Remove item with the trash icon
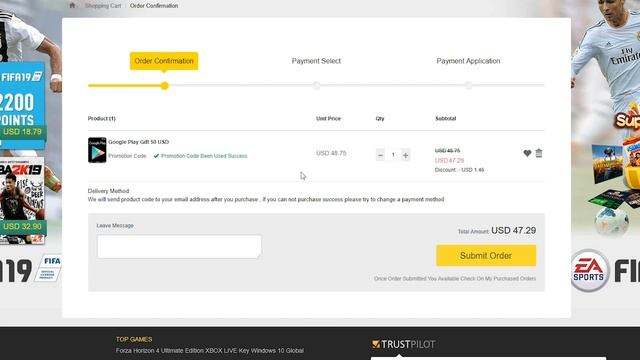Image resolution: width=640 pixels, height=360 pixels. [539, 153]
